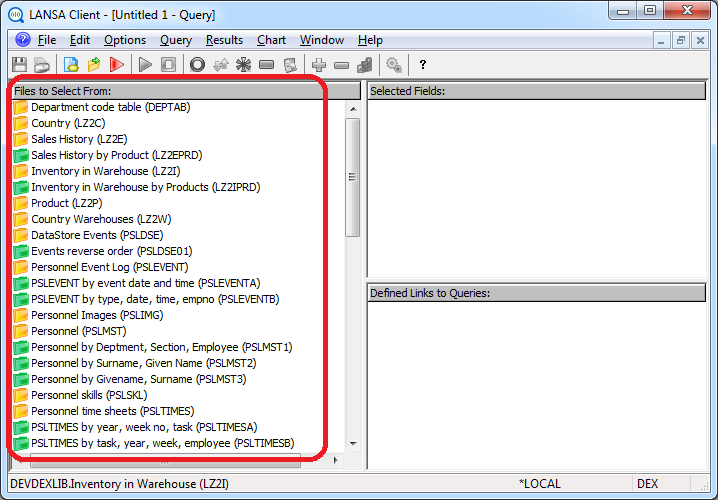718x500 pixels.
Task: Click the stacked blocks toolbar icon
Action: coord(365,65)
